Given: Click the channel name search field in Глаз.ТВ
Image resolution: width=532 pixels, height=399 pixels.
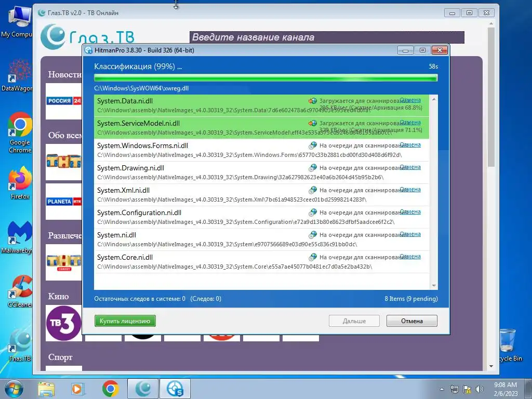Looking at the screenshot, I should (x=327, y=37).
